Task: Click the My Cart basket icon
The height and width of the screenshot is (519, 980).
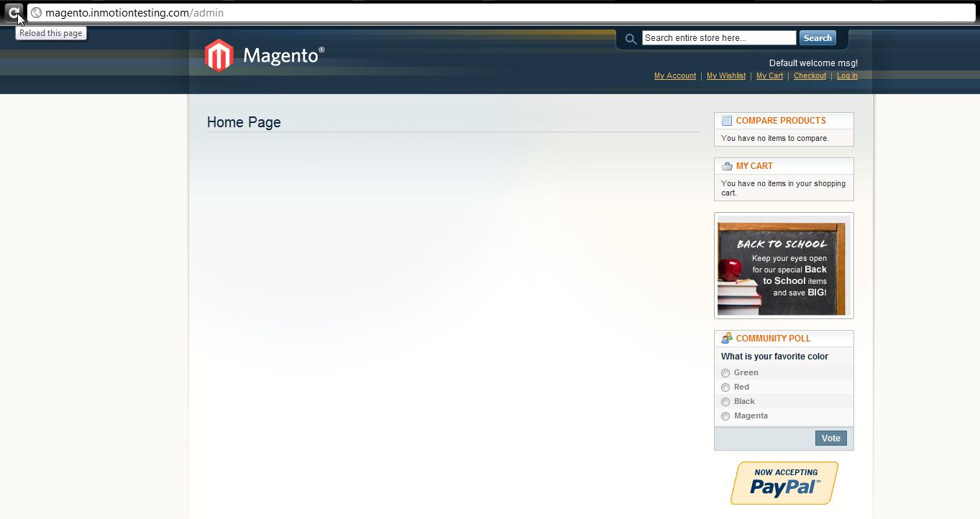Action: coord(727,166)
